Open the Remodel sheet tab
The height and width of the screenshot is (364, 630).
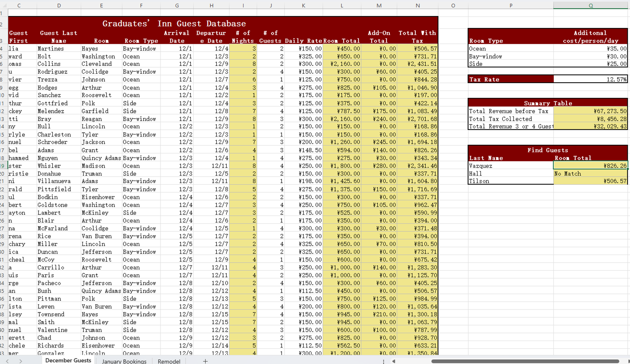(169, 361)
